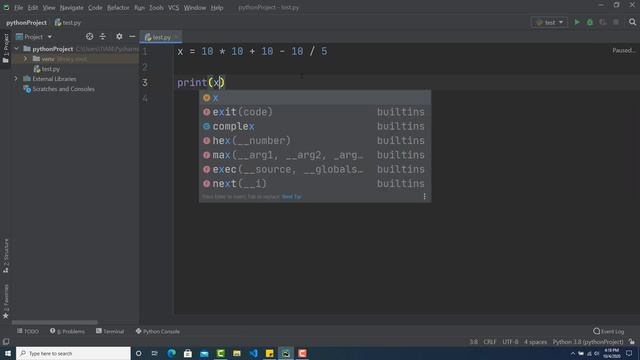Viewport: 640px width, 360px height.
Task: Open the Event Log
Action: pos(609,331)
